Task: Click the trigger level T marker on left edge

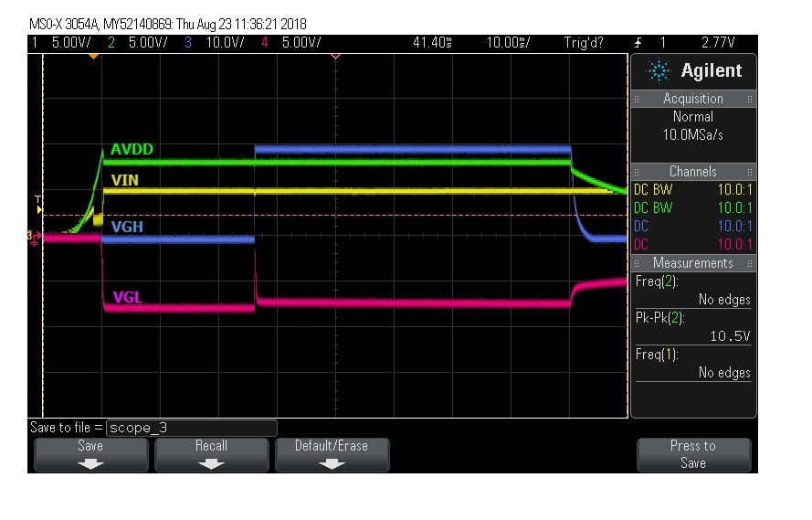Action: point(37,204)
